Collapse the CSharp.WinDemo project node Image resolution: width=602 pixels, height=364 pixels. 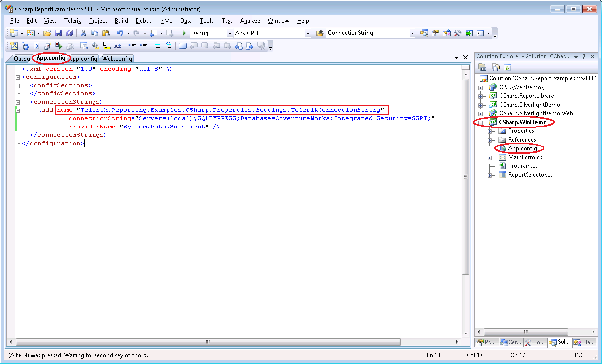481,122
